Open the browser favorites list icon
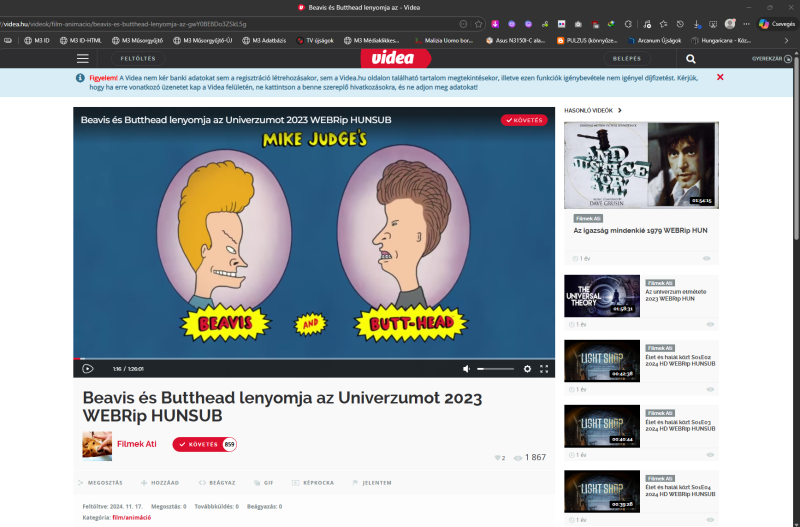The width and height of the screenshot is (800, 527). (663, 24)
